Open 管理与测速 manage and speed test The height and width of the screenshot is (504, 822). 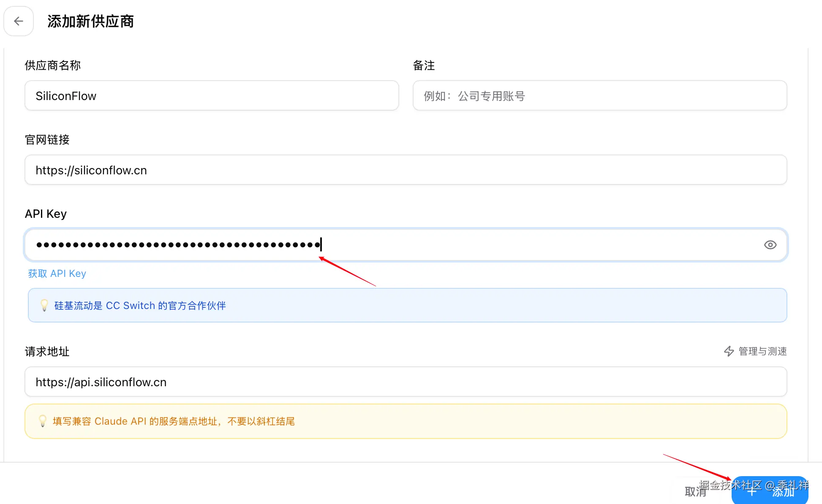pos(762,351)
